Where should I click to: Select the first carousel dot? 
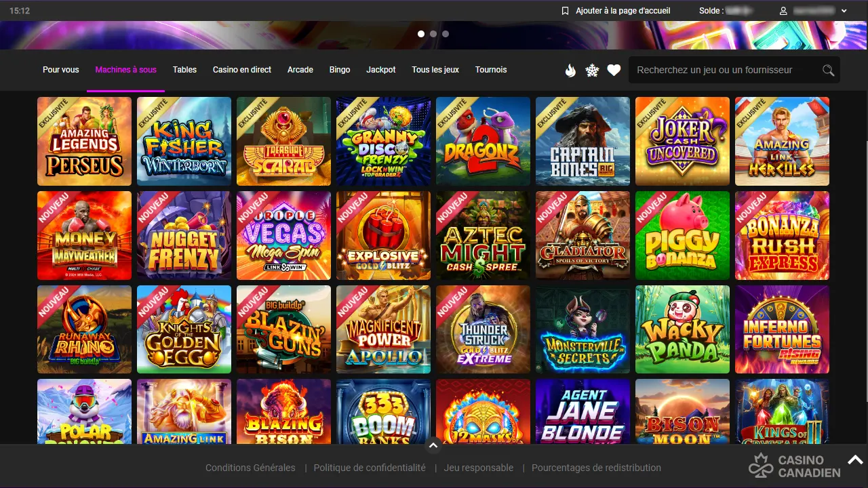tap(421, 34)
